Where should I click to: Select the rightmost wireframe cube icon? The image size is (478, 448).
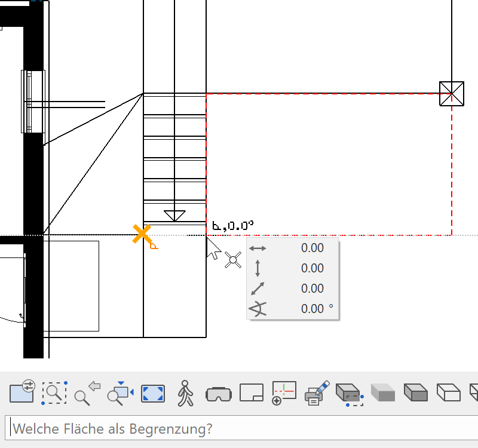pyautogui.click(x=448, y=393)
